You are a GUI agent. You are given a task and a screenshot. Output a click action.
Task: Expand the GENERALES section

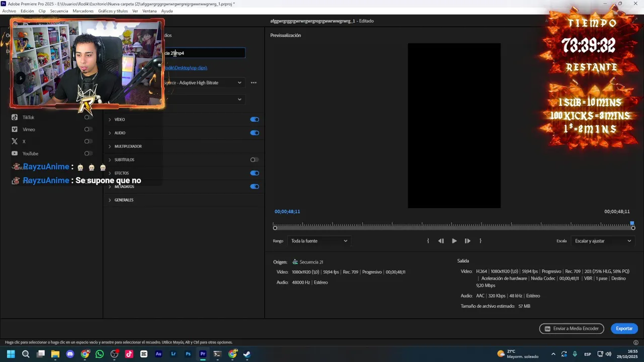tap(110, 200)
